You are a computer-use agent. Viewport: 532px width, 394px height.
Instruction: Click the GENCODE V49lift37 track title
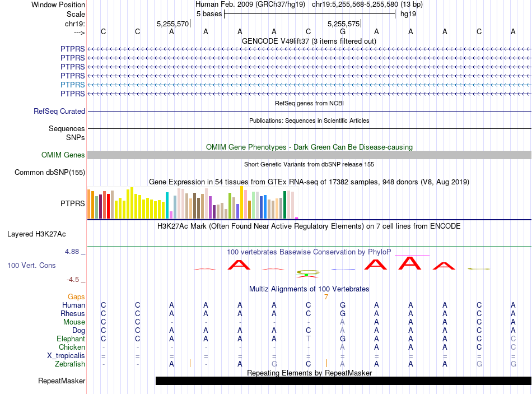309,41
